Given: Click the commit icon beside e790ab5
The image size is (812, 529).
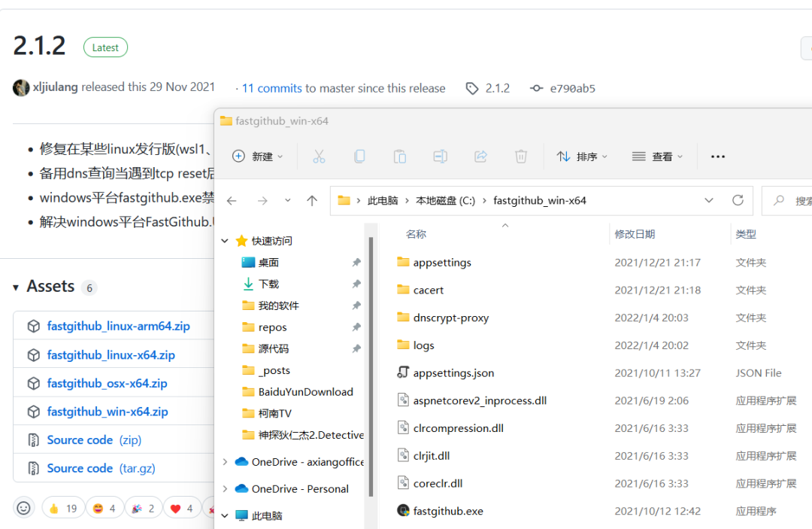Looking at the screenshot, I should coord(537,89).
